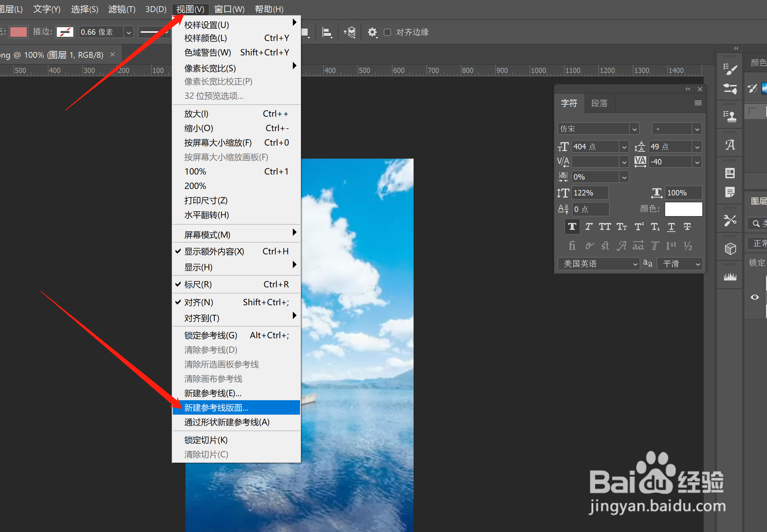Viewport: 767px width, 532px height.
Task: Open the 404 点 font size dropdown
Action: (624, 147)
